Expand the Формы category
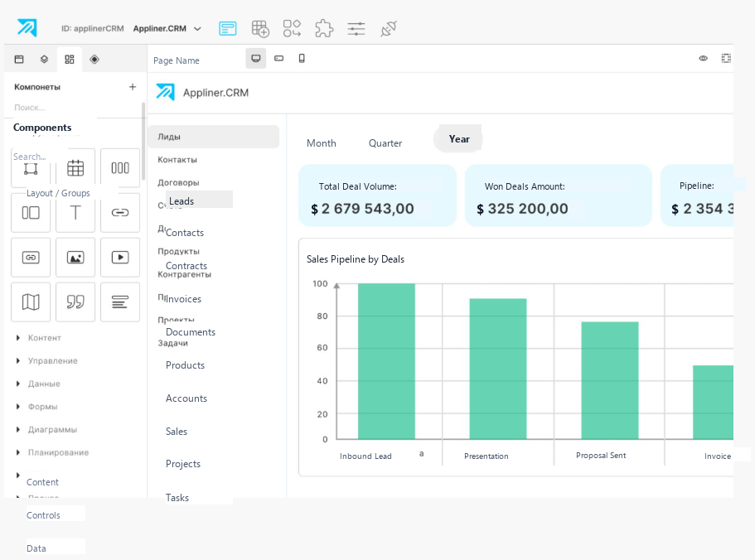Viewport: 755px width, 560px height. click(x=36, y=407)
